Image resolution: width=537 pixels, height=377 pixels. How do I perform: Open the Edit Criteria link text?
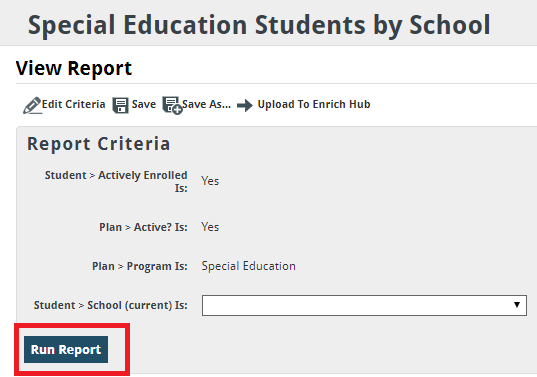pyautogui.click(x=73, y=104)
